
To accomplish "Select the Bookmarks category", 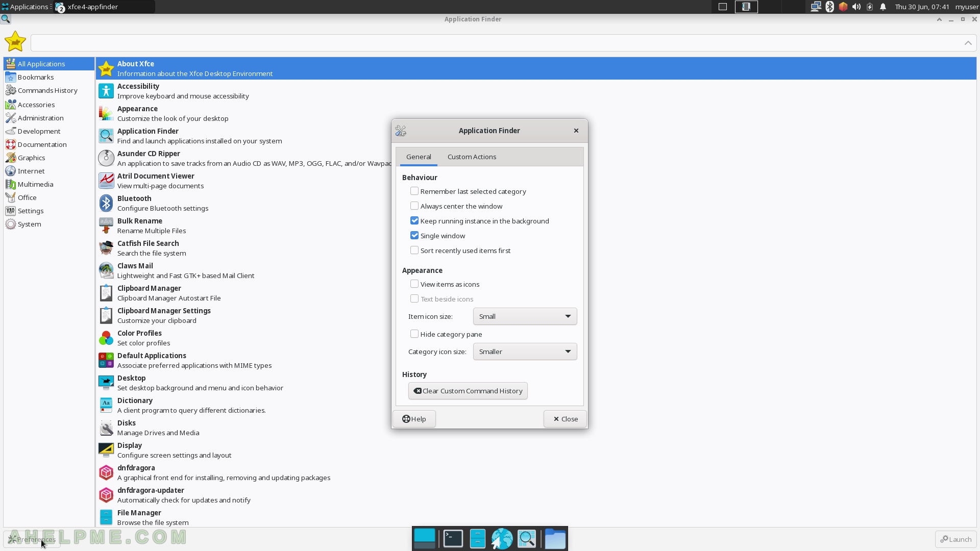I will point(48,77).
